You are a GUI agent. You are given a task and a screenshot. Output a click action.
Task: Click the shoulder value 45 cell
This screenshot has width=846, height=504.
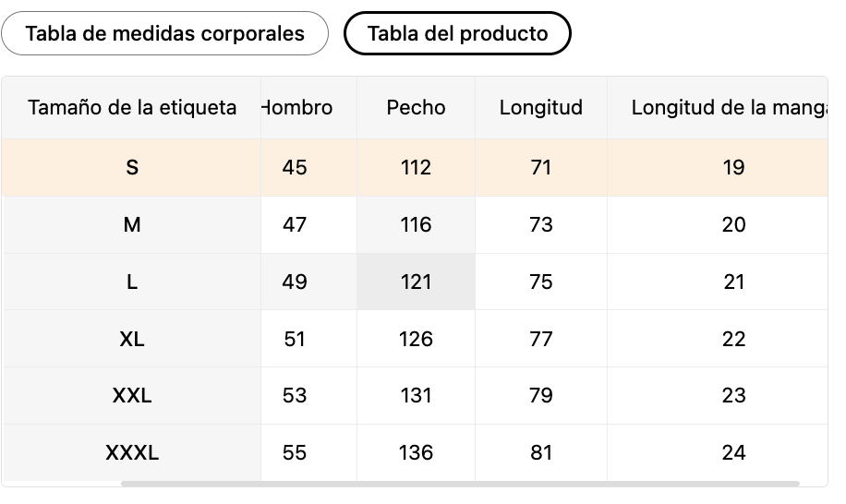[295, 168]
